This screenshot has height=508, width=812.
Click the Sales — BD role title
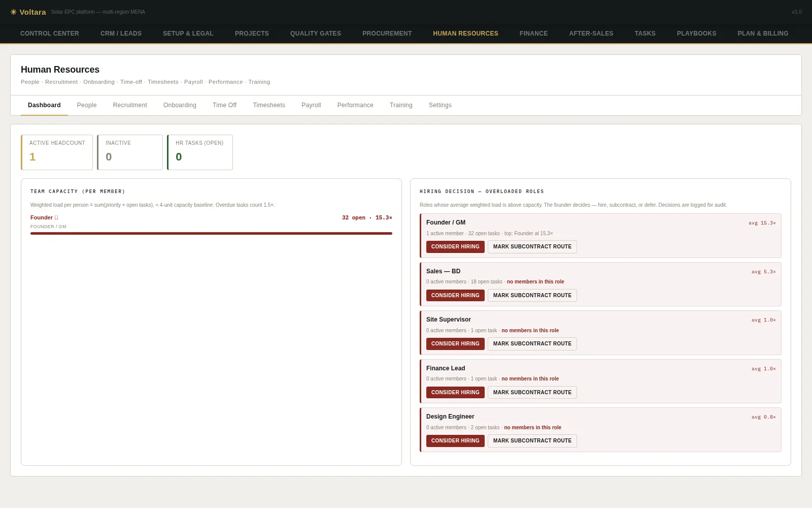[443, 271]
